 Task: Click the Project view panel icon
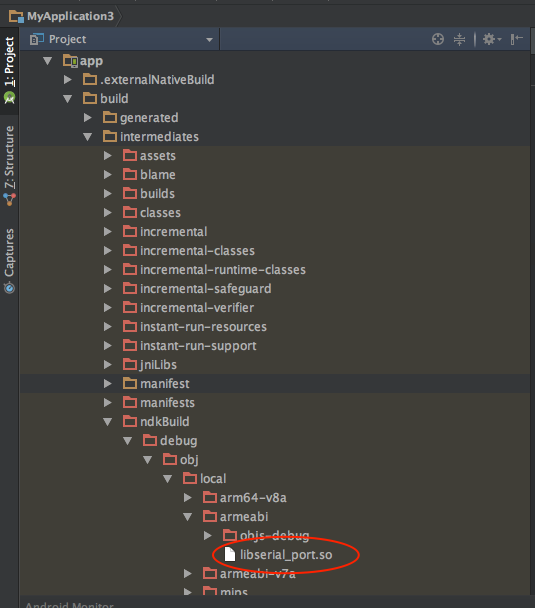37,39
